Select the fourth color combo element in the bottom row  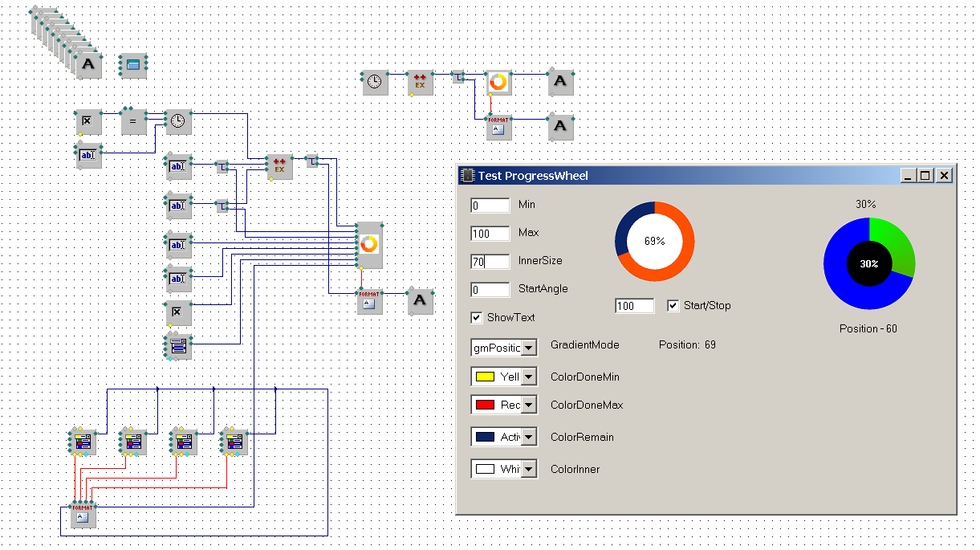(234, 442)
